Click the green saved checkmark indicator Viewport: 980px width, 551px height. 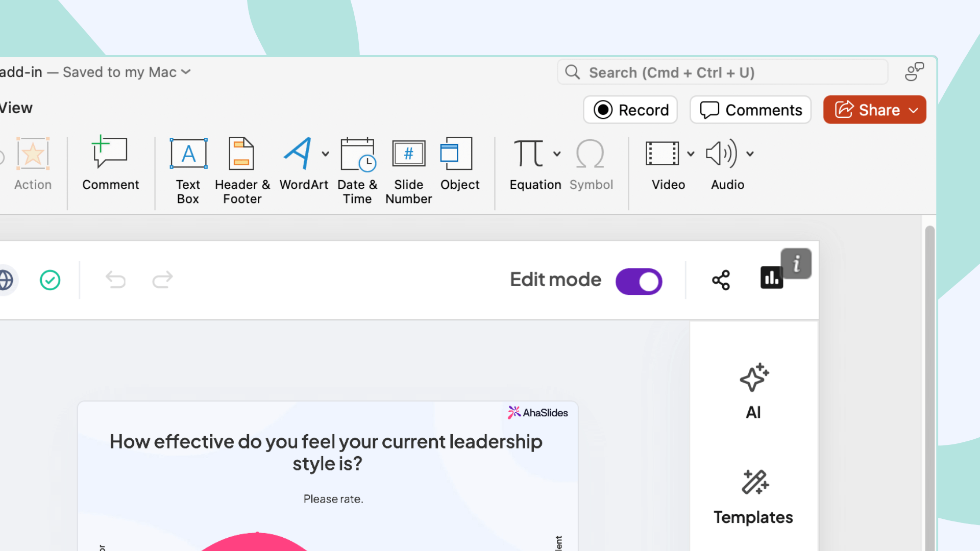[x=50, y=280]
